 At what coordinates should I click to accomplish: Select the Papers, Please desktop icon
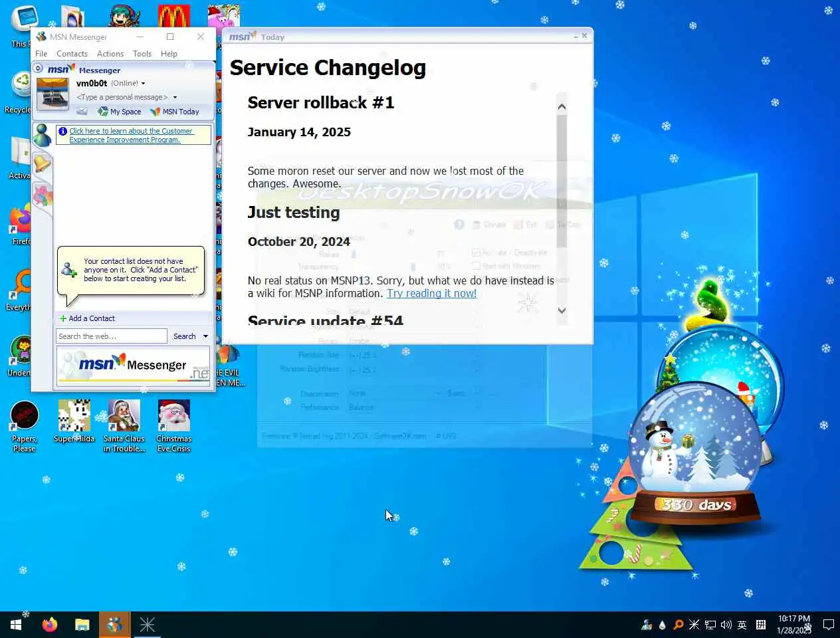pos(25,426)
